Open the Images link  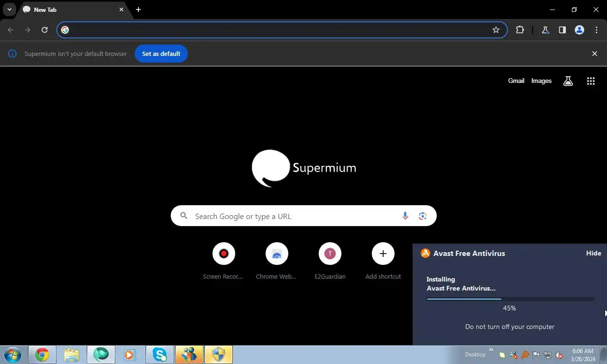(541, 81)
